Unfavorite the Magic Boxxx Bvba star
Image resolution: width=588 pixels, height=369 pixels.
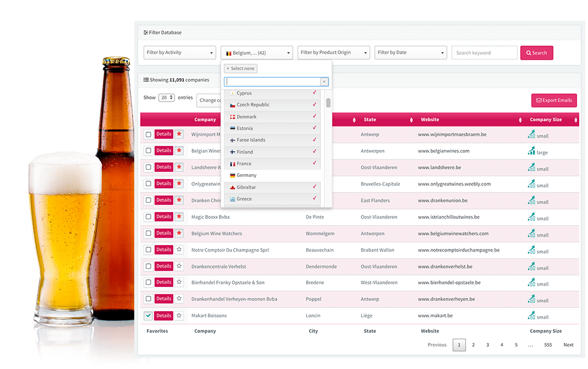point(179,216)
